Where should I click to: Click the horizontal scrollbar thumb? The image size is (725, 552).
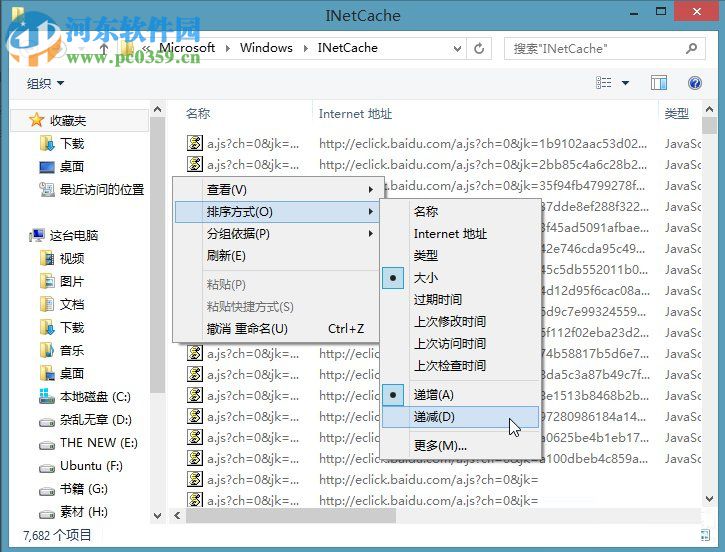291,515
